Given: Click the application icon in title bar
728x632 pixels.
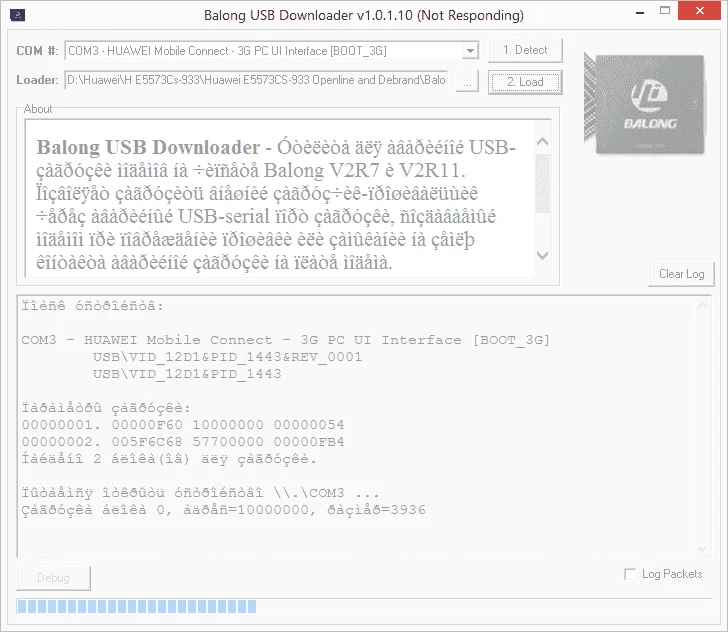Looking at the screenshot, I should [17, 15].
